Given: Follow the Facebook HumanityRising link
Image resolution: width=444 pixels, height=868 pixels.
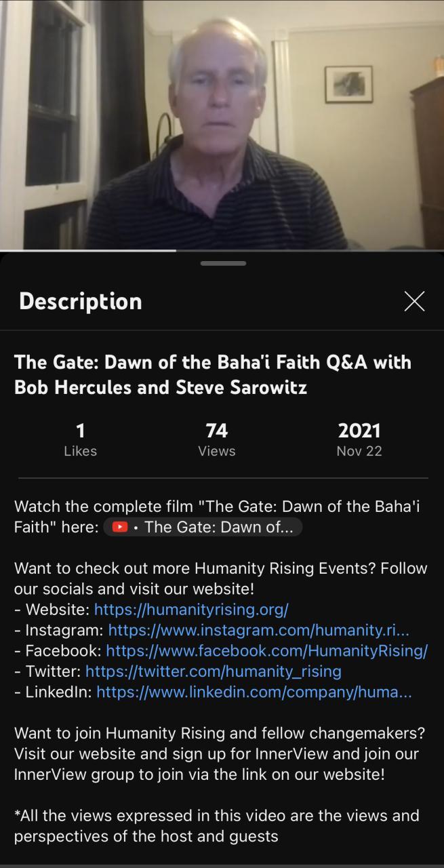Looking at the screenshot, I should (266, 651).
